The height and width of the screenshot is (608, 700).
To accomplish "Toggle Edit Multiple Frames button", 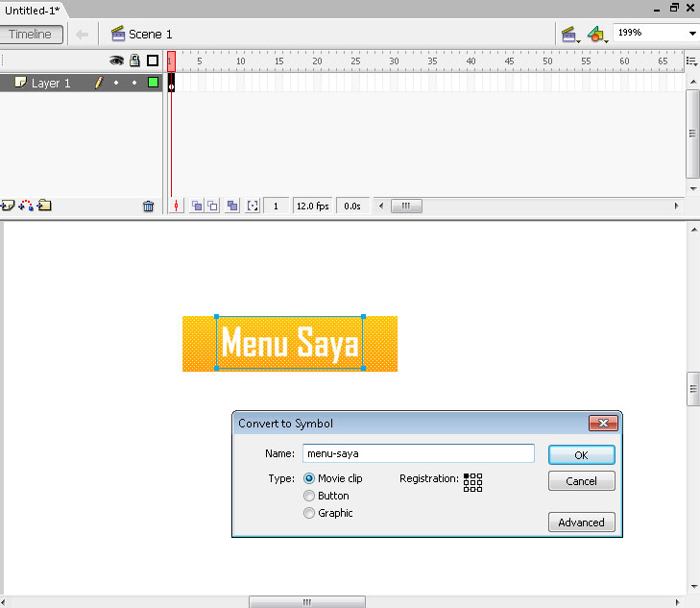I will [x=232, y=206].
